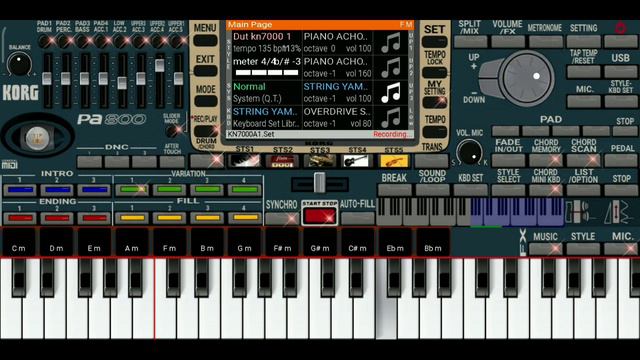The height and width of the screenshot is (360, 640).
Task: Click the VOLUME/FX button
Action: pos(508,41)
